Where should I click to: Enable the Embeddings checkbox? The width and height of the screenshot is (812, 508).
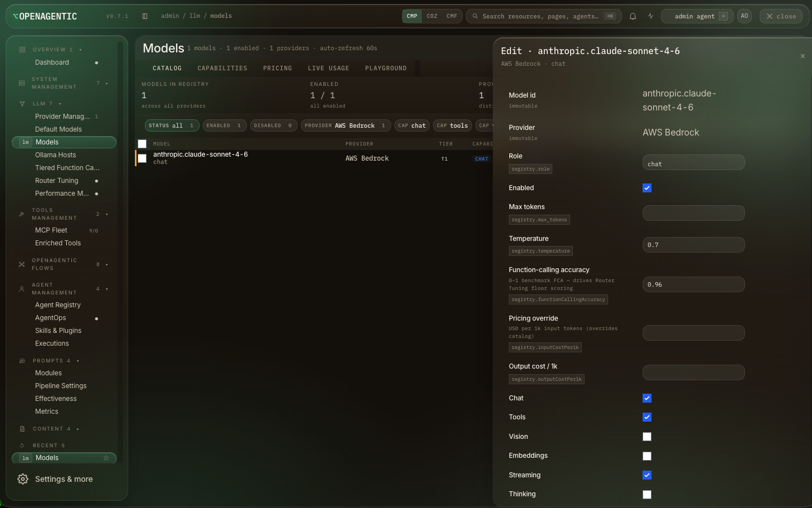(647, 456)
